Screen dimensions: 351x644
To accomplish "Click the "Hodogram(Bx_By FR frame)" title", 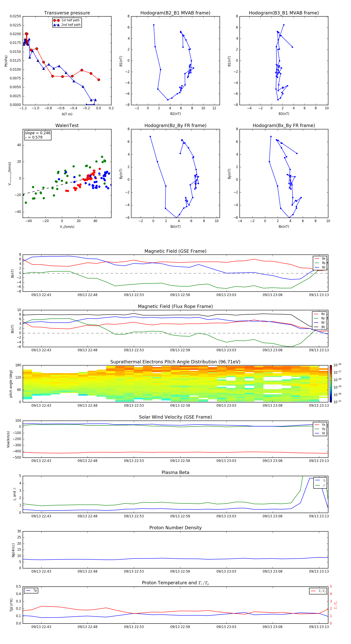I will click(x=284, y=125).
